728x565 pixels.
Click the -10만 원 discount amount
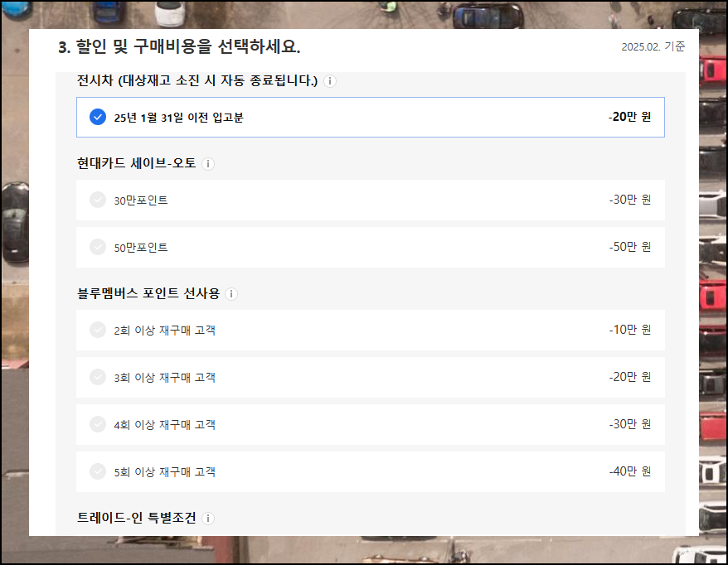(x=629, y=330)
